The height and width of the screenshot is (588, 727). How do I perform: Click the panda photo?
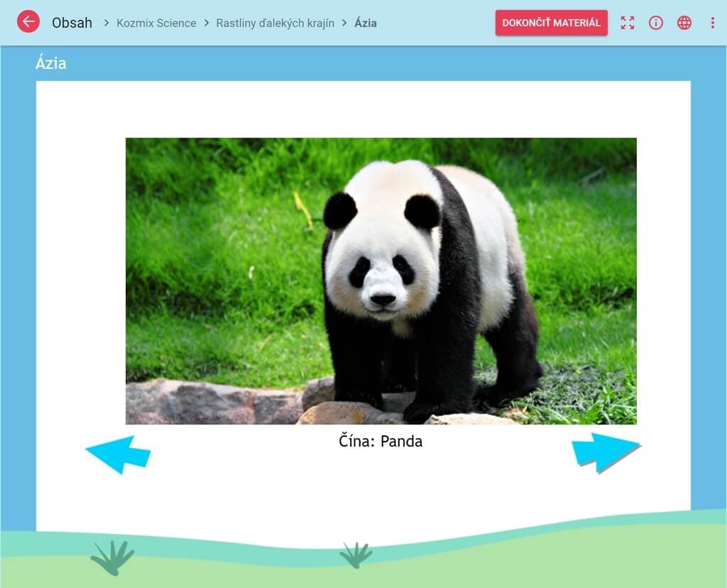point(381,281)
